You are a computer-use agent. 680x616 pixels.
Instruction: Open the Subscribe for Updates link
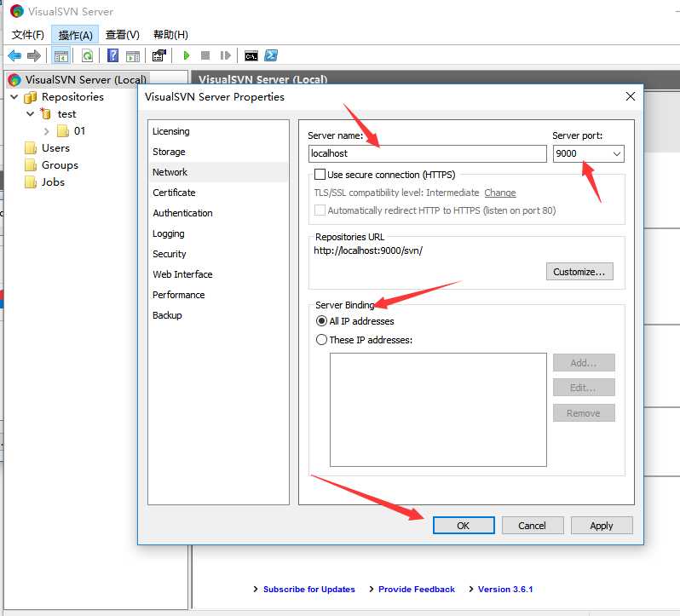pos(309,589)
